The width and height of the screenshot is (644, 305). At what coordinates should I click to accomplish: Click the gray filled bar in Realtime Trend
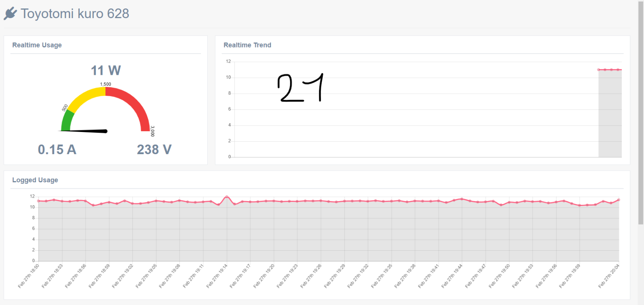click(x=610, y=113)
